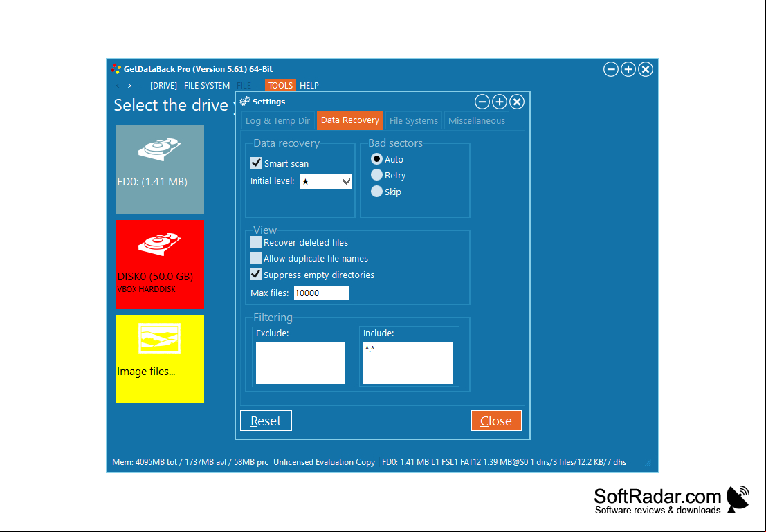Close the GetDataBack main window

(x=646, y=69)
